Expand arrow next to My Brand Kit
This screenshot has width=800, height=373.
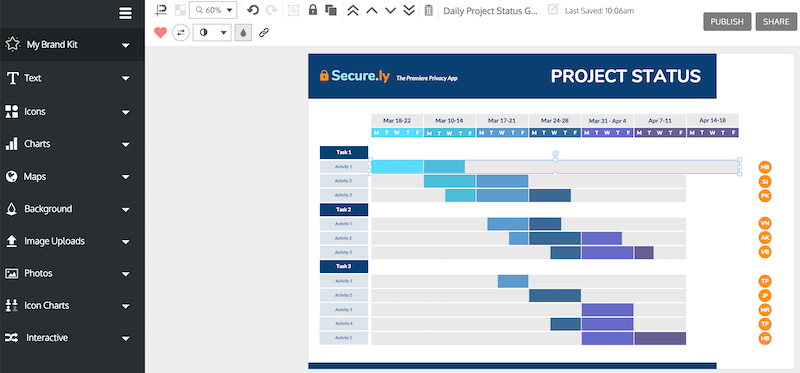pyautogui.click(x=126, y=45)
